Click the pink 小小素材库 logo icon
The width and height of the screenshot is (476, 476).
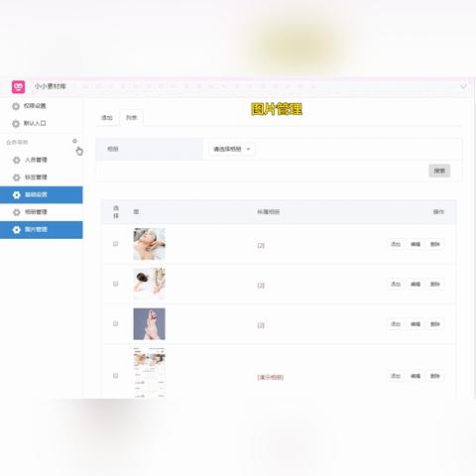pos(18,87)
